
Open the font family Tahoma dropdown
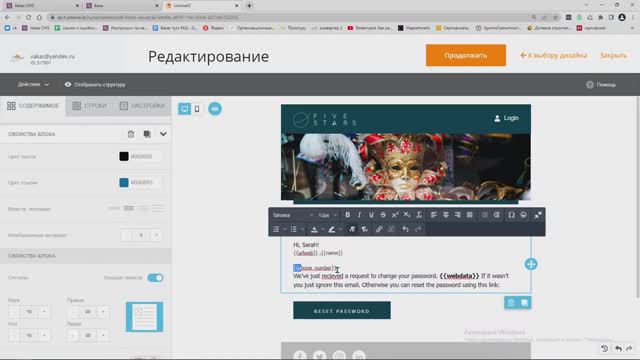293,215
